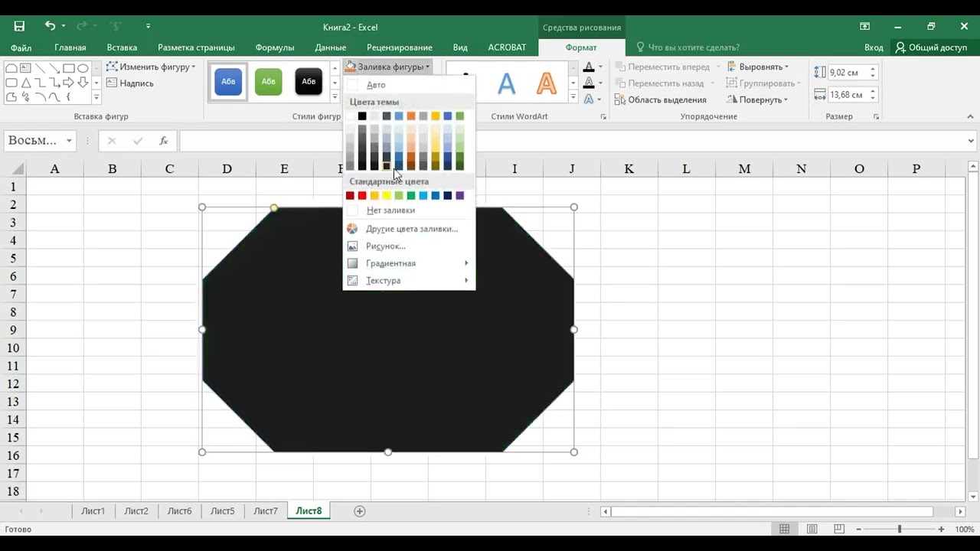Image resolution: width=980 pixels, height=551 pixels.
Task: Click zoom in plus icon
Action: (941, 530)
